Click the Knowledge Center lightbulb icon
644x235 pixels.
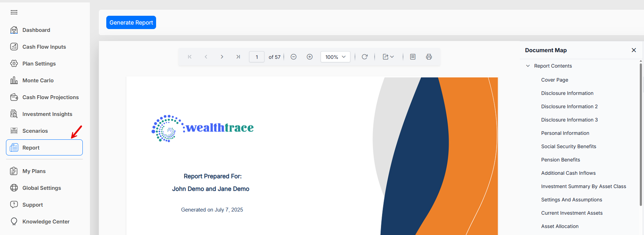pos(14,222)
